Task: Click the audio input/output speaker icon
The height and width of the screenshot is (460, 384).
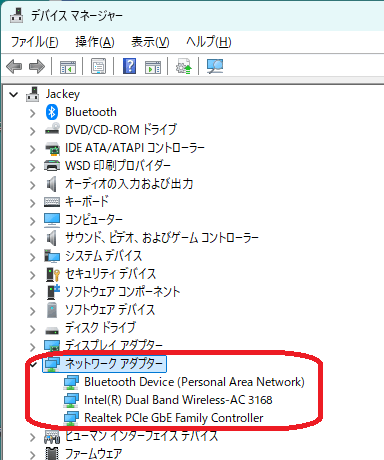Action: 51,184
